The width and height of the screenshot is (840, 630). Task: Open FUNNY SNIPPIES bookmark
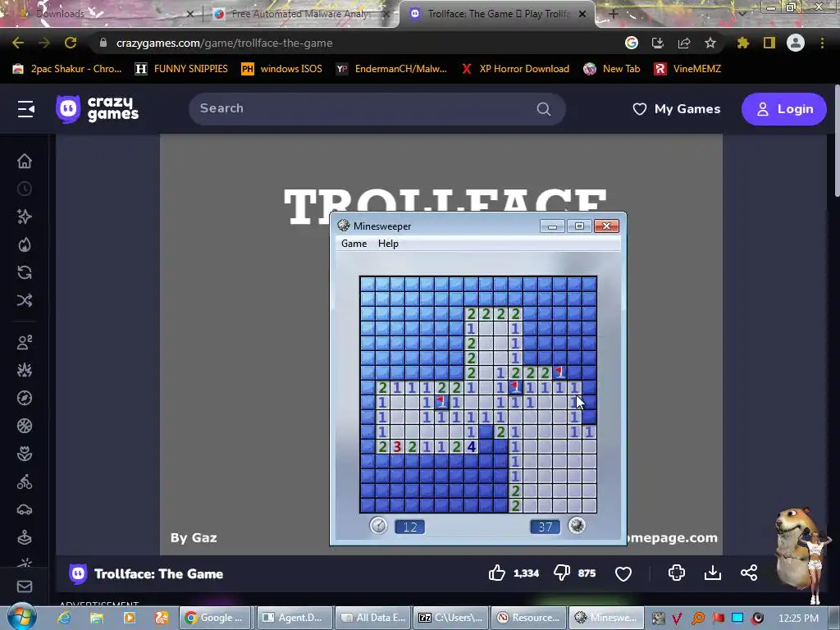click(x=181, y=69)
